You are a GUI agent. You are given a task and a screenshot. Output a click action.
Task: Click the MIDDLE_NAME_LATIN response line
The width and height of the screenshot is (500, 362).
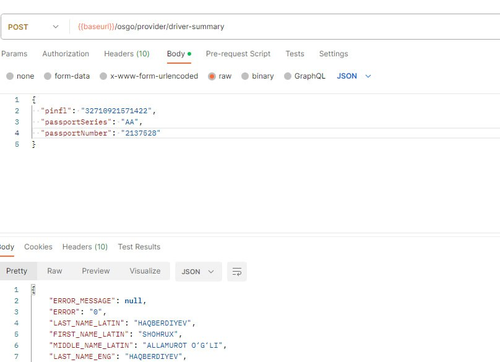pyautogui.click(x=138, y=345)
